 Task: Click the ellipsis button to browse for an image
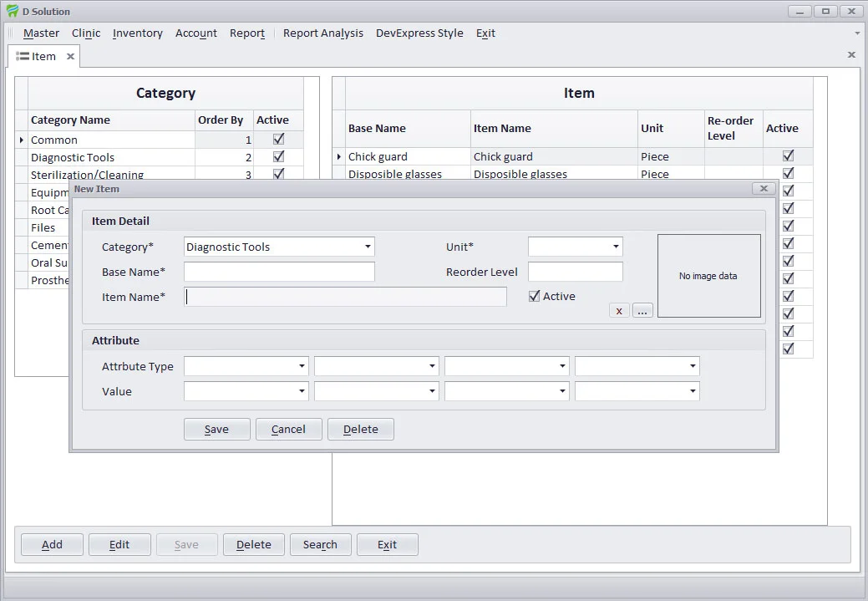[642, 311]
